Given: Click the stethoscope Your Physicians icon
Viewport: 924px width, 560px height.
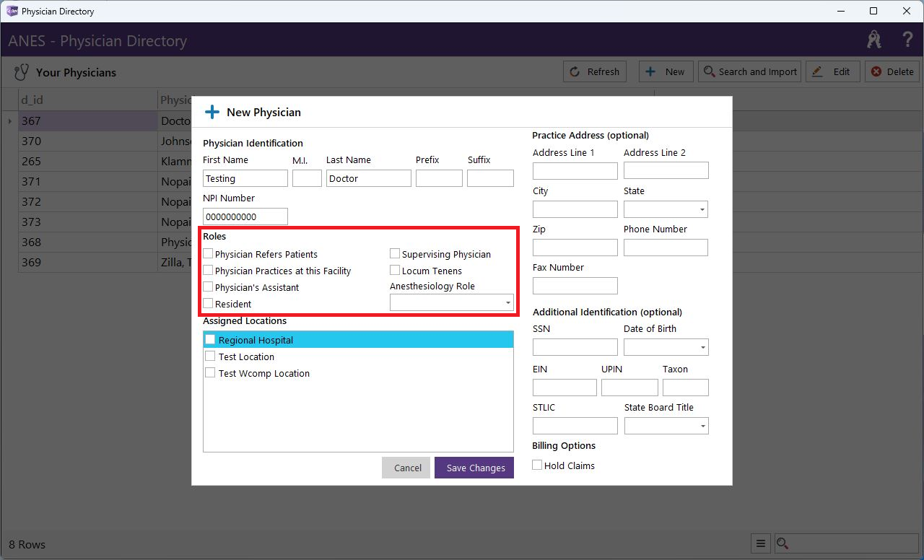Looking at the screenshot, I should click(x=22, y=72).
